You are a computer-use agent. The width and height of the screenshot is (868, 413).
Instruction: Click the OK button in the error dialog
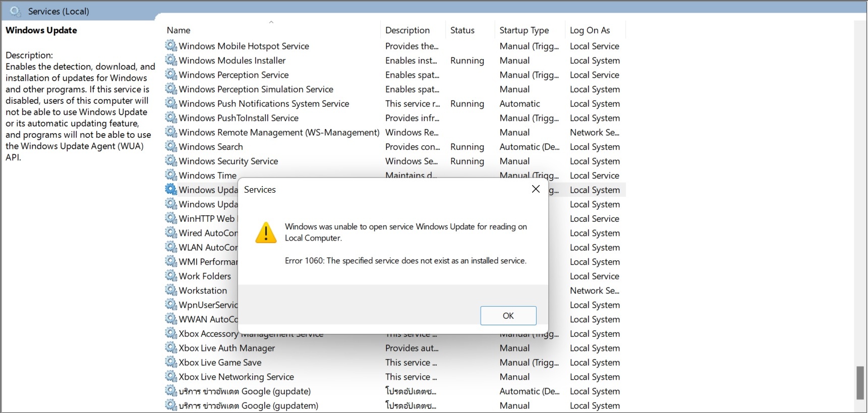point(508,316)
